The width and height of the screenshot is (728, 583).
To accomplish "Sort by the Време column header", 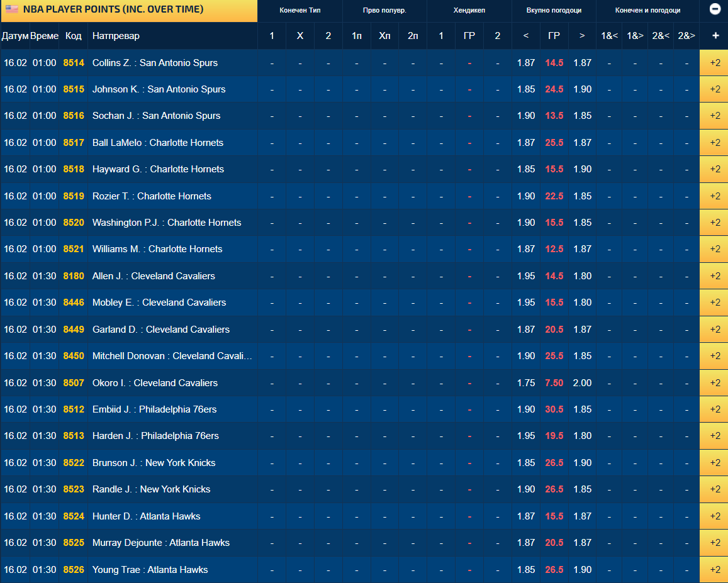I will click(44, 36).
